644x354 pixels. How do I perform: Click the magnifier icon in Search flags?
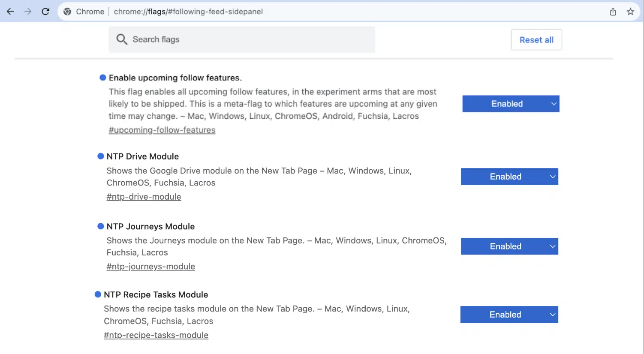(x=122, y=39)
